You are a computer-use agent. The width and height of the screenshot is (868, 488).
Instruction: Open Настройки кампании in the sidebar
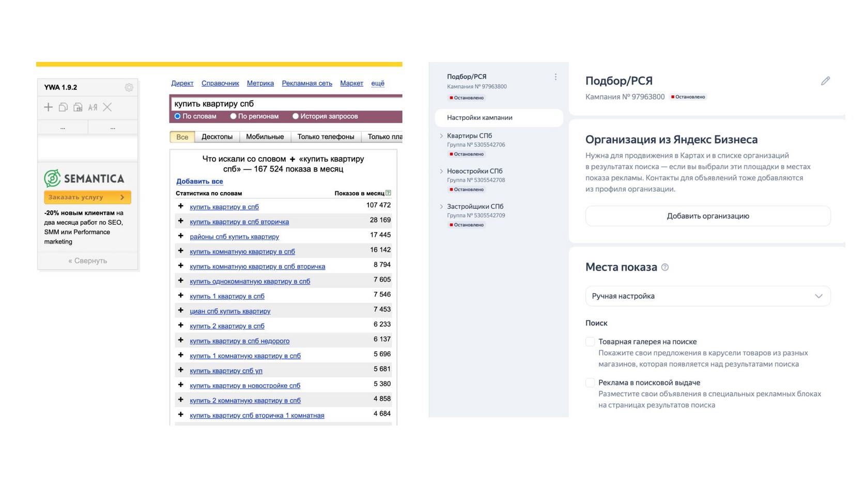click(499, 118)
